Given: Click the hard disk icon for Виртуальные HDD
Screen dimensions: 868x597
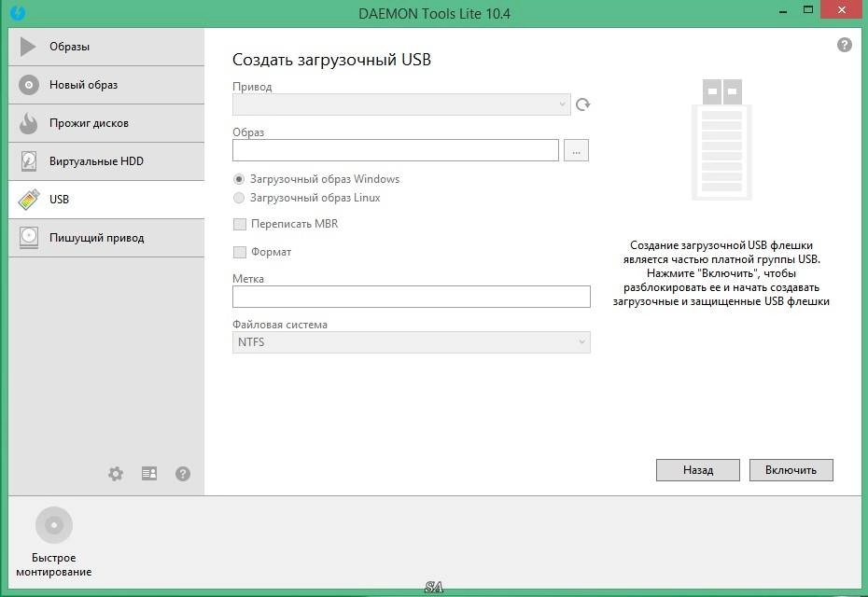Looking at the screenshot, I should click(x=28, y=161).
